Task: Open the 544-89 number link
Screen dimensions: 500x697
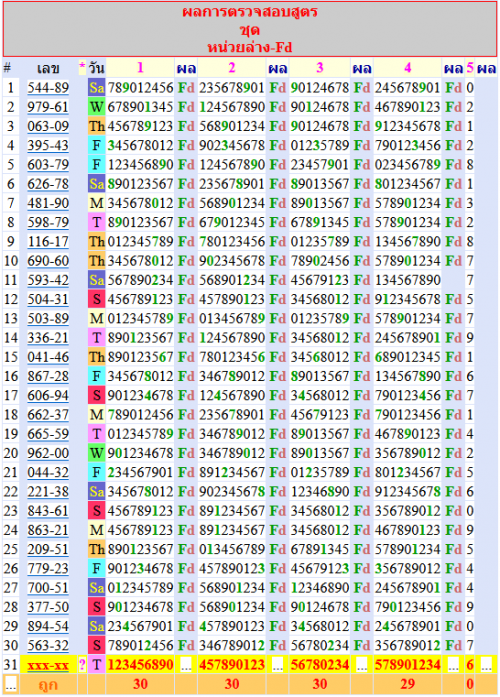Action: click(48, 88)
